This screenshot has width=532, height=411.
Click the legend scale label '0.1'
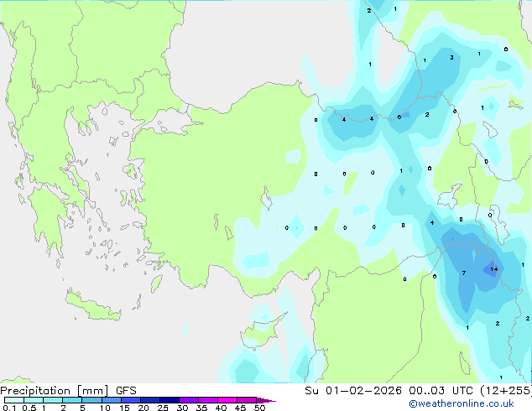[x=10, y=408]
